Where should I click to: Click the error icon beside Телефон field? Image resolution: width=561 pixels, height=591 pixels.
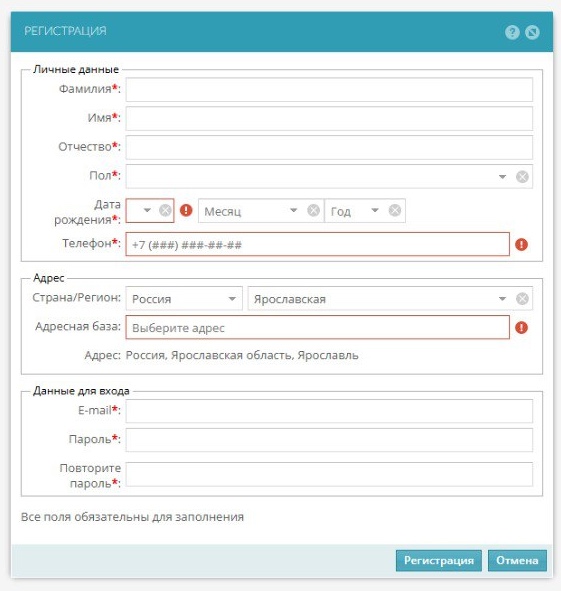click(x=521, y=245)
